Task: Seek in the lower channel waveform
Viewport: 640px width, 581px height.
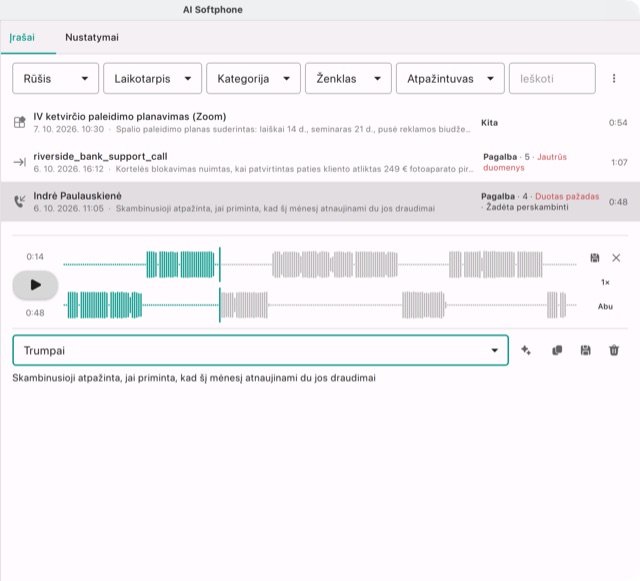Action: 320,305
